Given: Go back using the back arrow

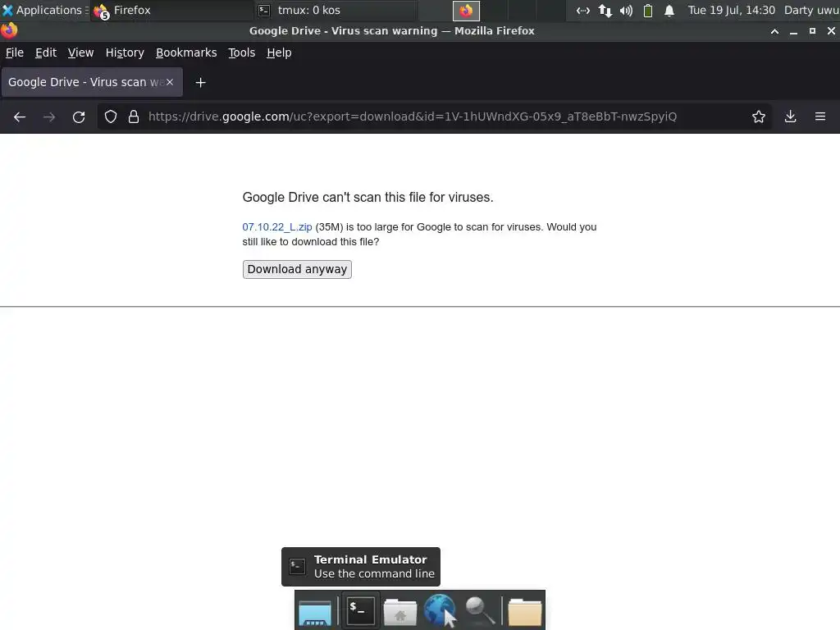Looking at the screenshot, I should 20,116.
